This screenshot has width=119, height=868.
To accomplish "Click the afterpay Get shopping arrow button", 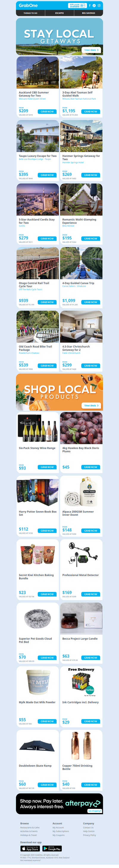I will 95,811.
